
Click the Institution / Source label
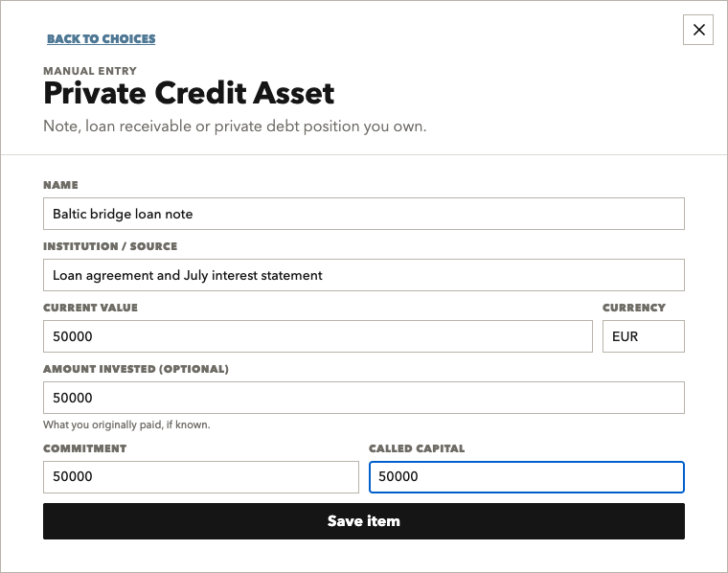(110, 246)
